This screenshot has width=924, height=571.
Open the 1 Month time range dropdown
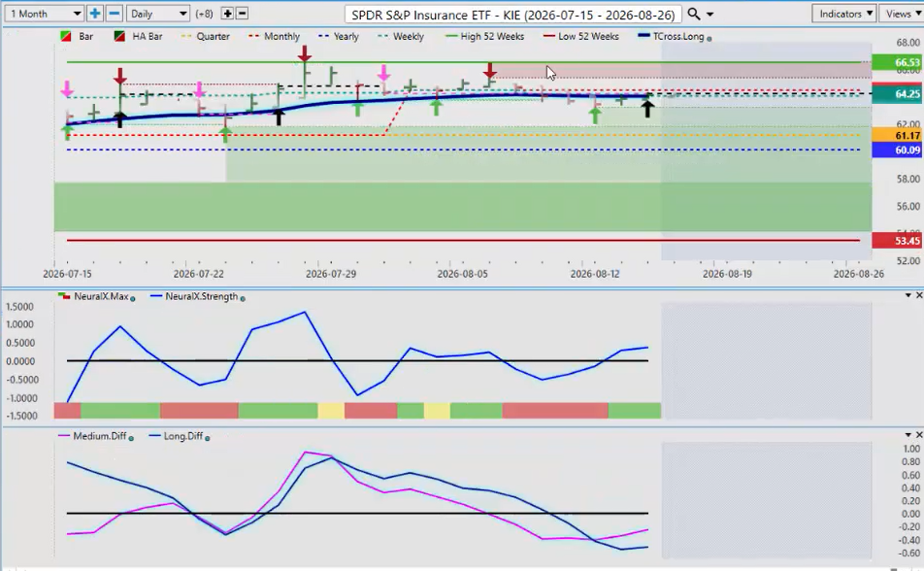(44, 14)
